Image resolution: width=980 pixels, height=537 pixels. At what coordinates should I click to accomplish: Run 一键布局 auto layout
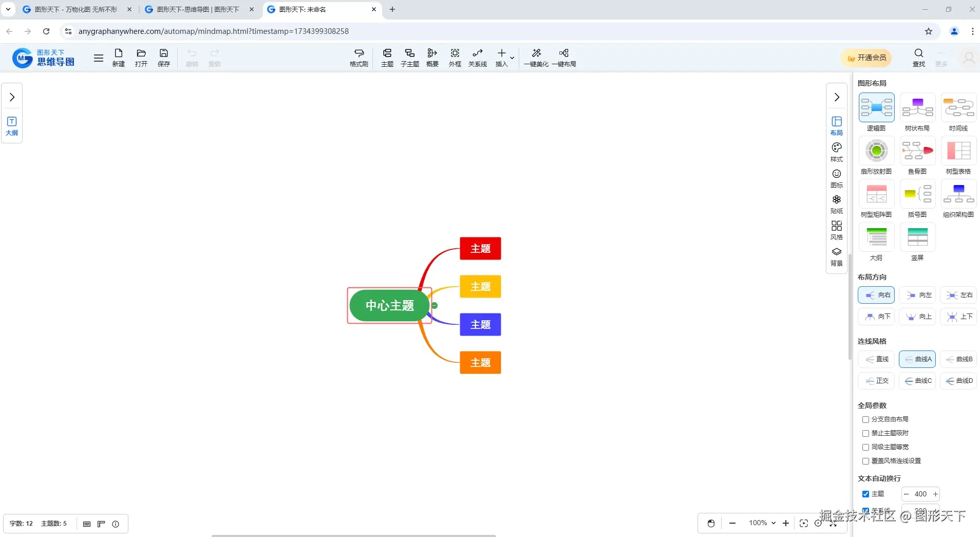coord(564,58)
